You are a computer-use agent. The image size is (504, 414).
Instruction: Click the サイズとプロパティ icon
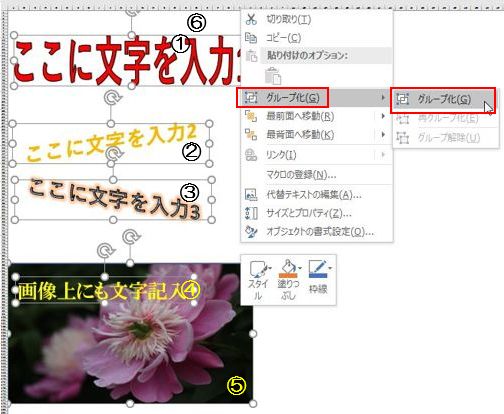click(x=251, y=213)
